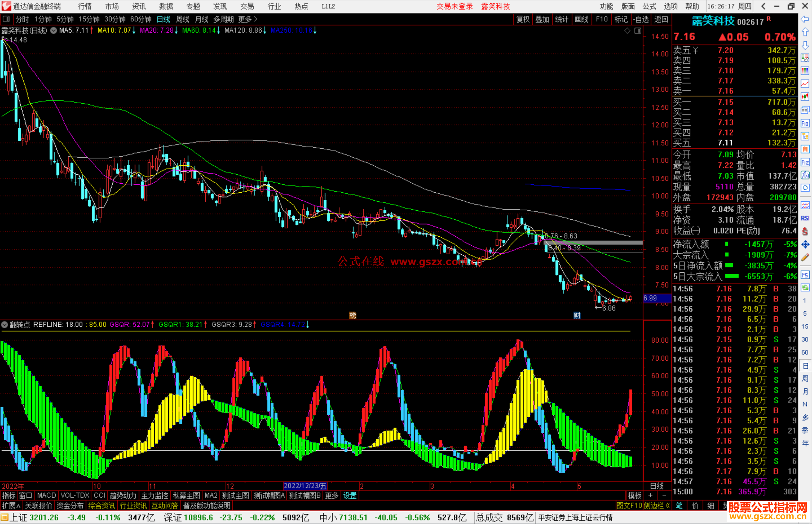Toggle the panel icon left of 分时
Viewport: 812px width, 524px height.
coord(6,19)
